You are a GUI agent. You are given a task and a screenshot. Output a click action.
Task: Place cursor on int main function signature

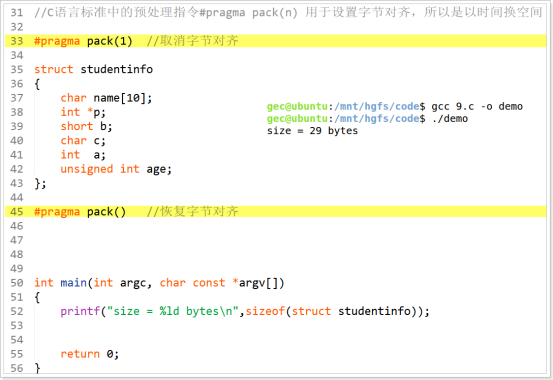point(159,283)
